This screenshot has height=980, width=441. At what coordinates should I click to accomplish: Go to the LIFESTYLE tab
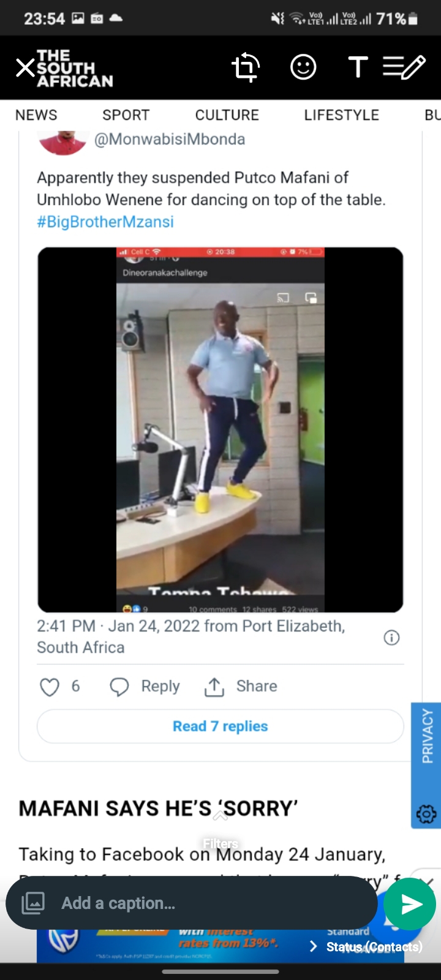coord(342,115)
